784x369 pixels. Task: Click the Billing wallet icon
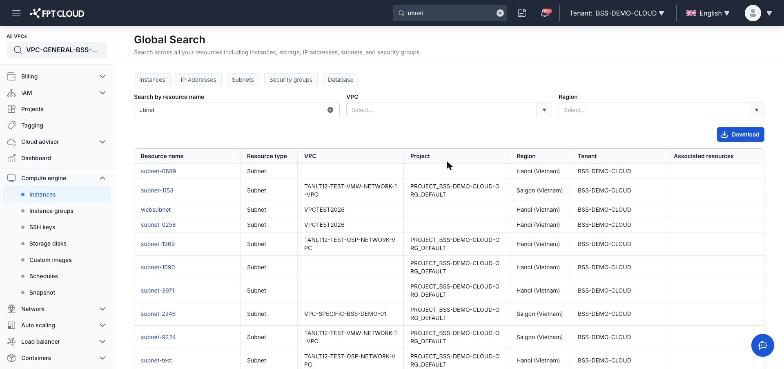[11, 76]
